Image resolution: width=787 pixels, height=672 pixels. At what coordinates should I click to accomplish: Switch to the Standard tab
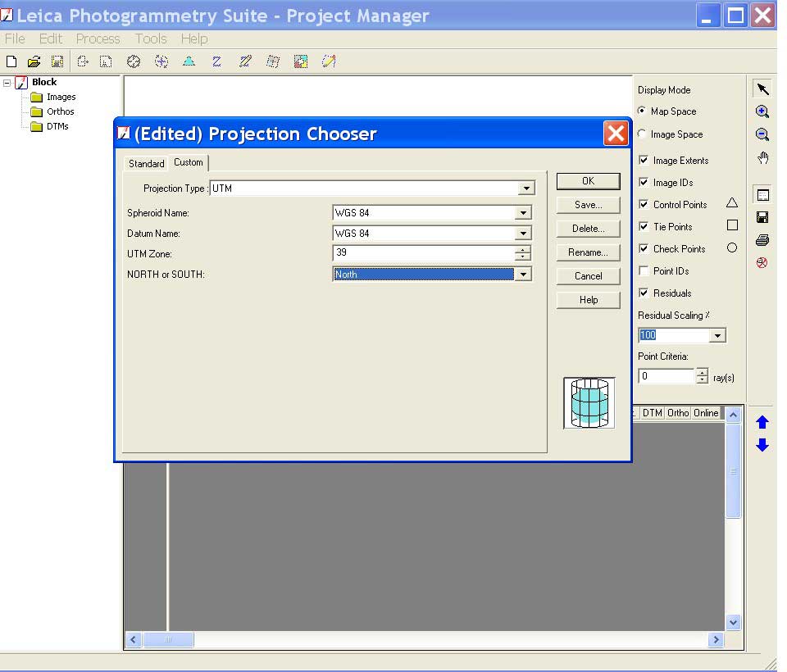point(146,164)
